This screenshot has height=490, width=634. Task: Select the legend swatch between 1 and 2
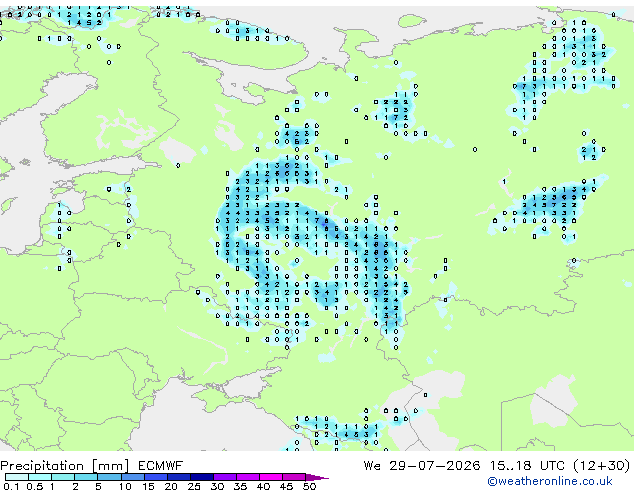click(x=63, y=477)
